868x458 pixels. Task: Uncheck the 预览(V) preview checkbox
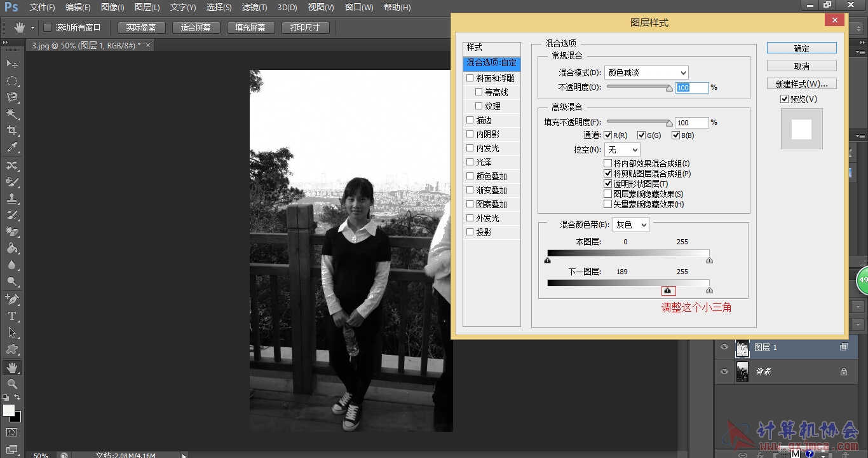[x=784, y=99]
